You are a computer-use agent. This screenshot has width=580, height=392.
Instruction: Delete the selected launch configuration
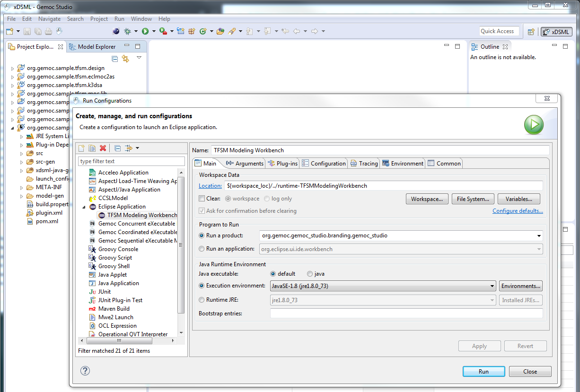tap(103, 148)
